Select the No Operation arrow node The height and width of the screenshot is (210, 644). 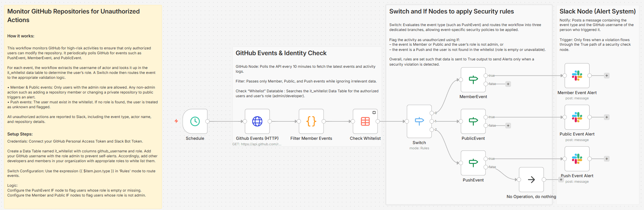coord(531,180)
